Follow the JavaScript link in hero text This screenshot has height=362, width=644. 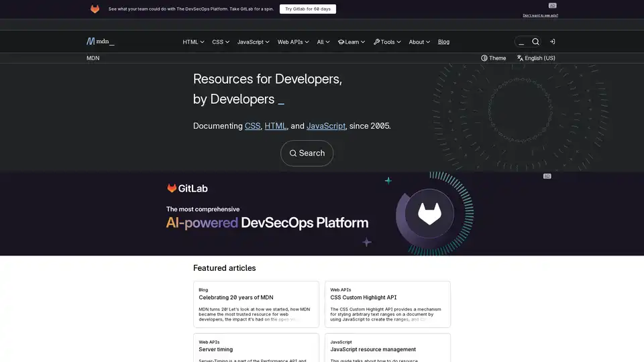tap(326, 126)
